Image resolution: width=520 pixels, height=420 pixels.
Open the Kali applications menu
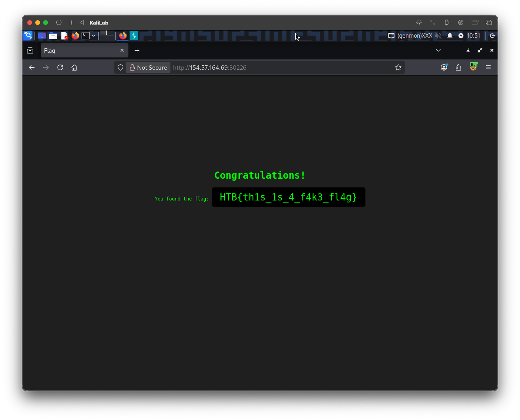pyautogui.click(x=28, y=36)
